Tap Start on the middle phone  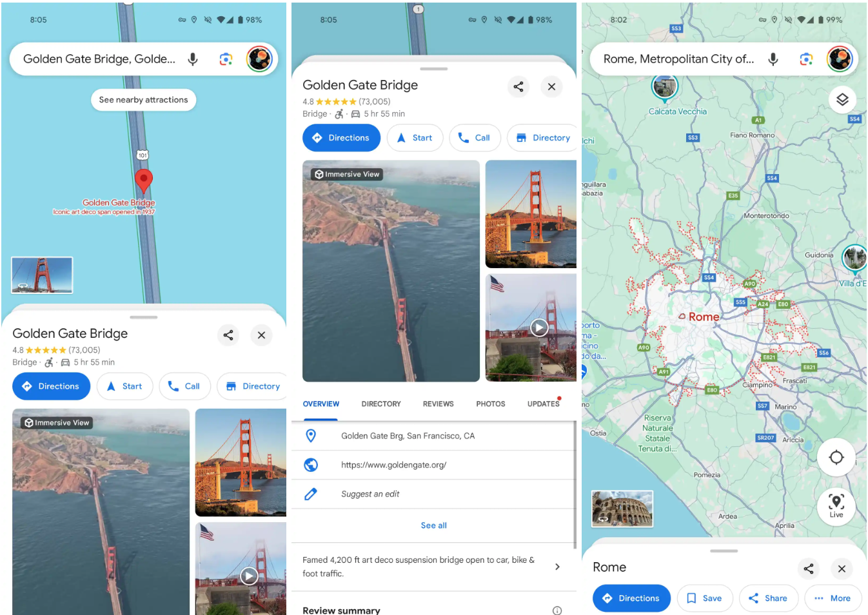pyautogui.click(x=415, y=138)
